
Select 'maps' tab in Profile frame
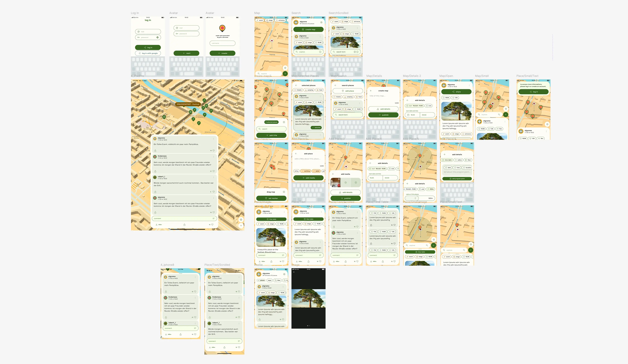pyautogui.click(x=269, y=280)
